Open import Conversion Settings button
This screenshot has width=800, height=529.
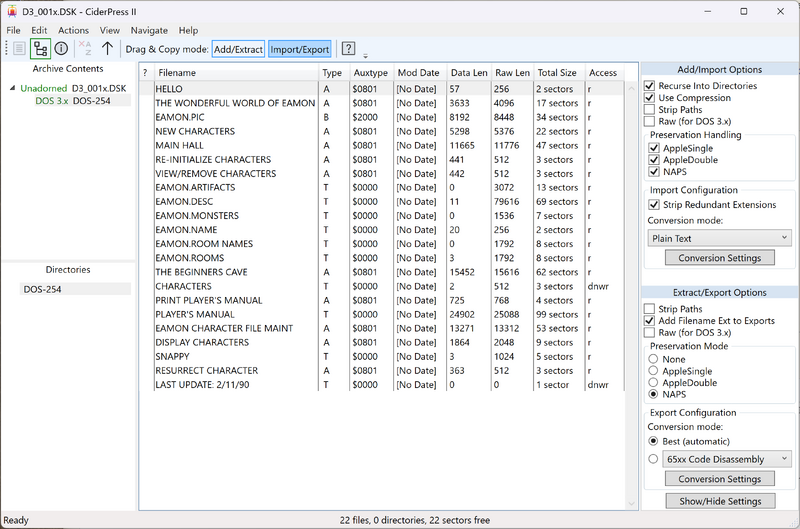[x=719, y=258]
